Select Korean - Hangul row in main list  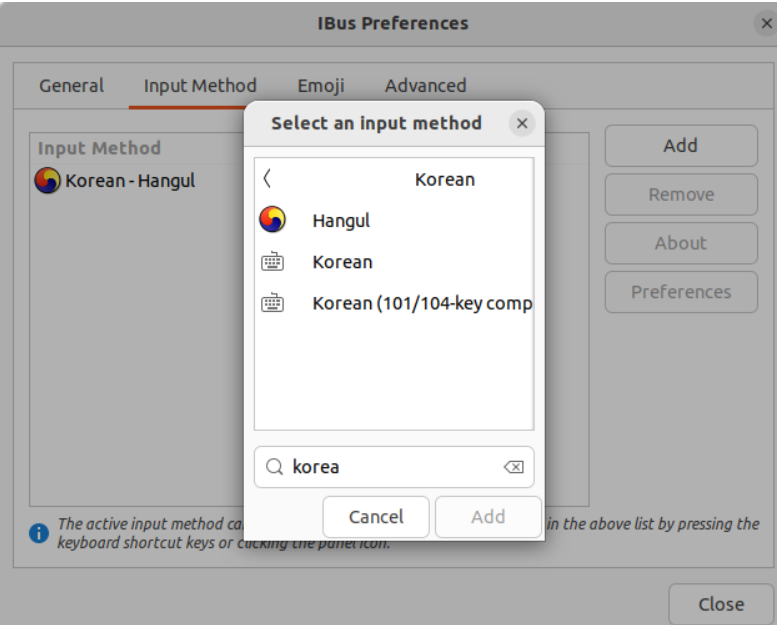coord(137,180)
